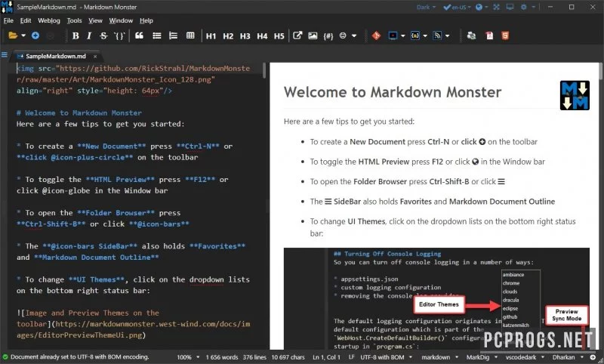Expand the snippets dropdown arrow

pyautogui.click(x=425, y=35)
